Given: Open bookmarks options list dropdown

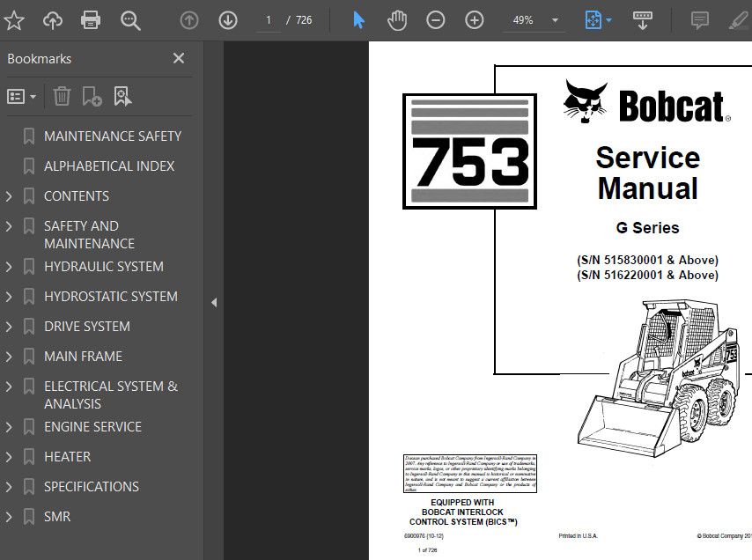Looking at the screenshot, I should pos(22,96).
